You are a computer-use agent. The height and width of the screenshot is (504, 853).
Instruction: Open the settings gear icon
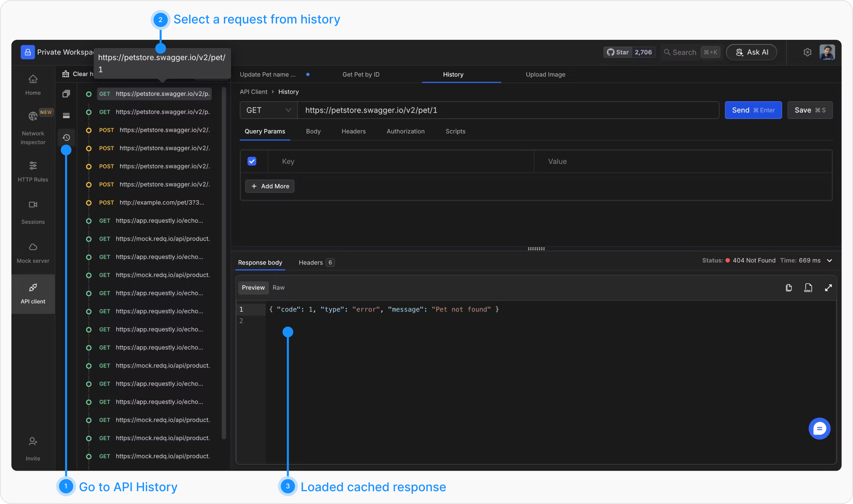click(x=808, y=52)
